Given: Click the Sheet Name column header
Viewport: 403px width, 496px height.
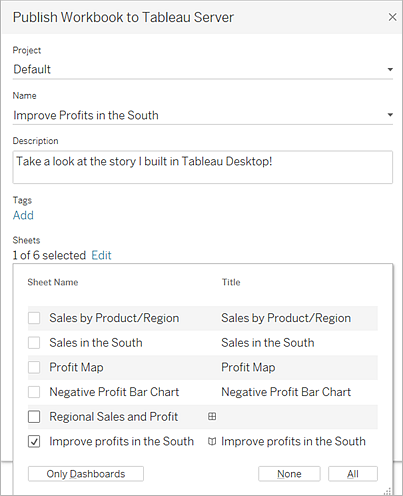Looking at the screenshot, I should [53, 282].
